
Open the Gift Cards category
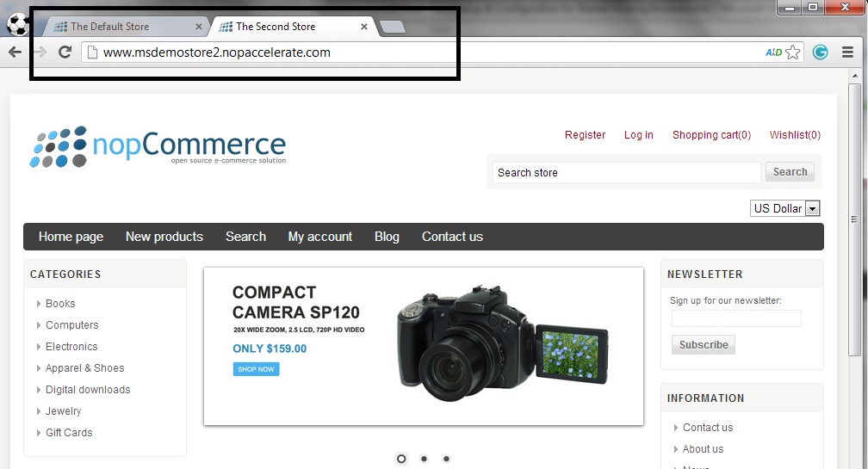pyautogui.click(x=69, y=433)
